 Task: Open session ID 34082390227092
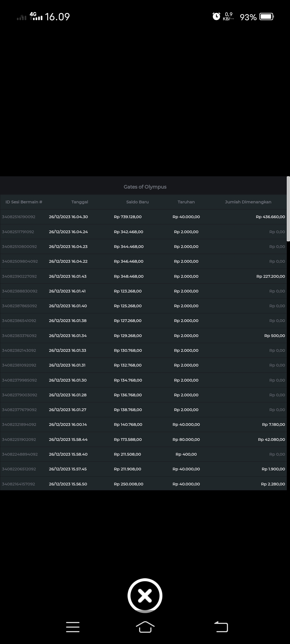point(19,276)
